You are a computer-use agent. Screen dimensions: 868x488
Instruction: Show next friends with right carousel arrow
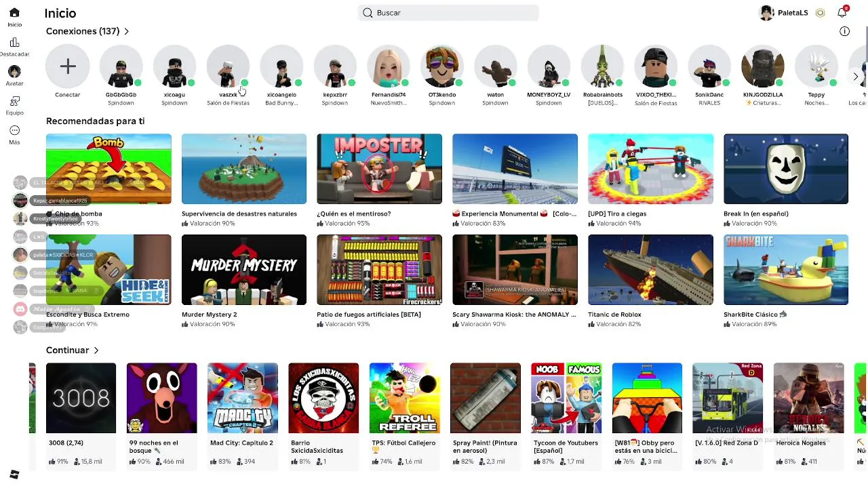pyautogui.click(x=856, y=77)
